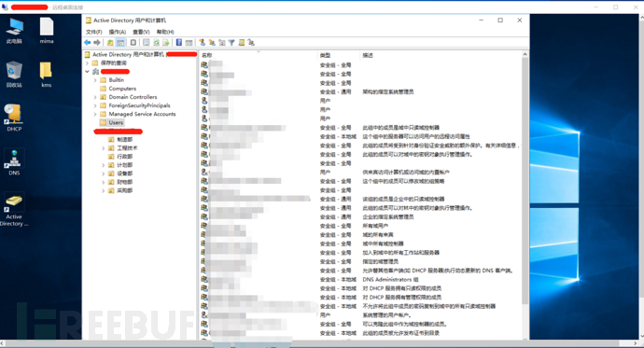
Task: Click the Filter funnel icon in toolbar
Action: point(231,42)
